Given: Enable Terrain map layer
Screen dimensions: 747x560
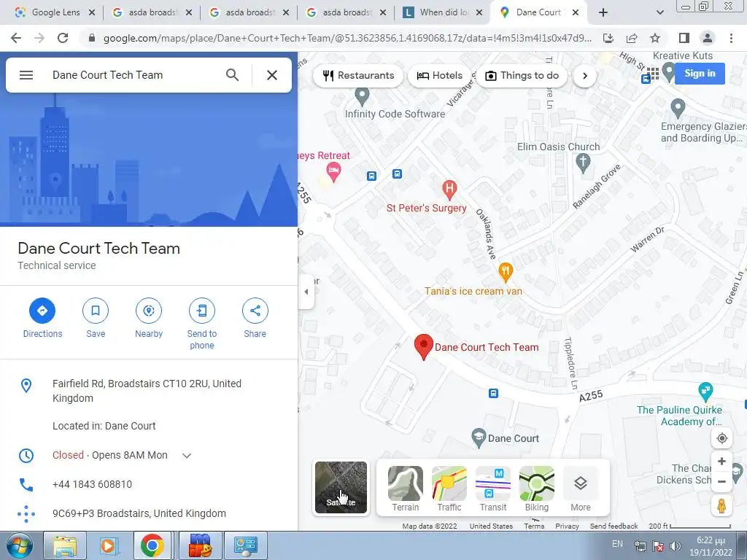Looking at the screenshot, I should tap(406, 489).
